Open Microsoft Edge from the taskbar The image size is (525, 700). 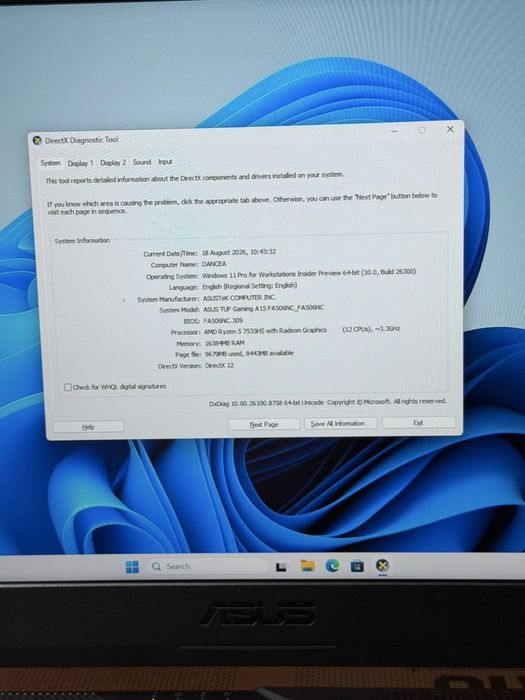tap(332, 566)
